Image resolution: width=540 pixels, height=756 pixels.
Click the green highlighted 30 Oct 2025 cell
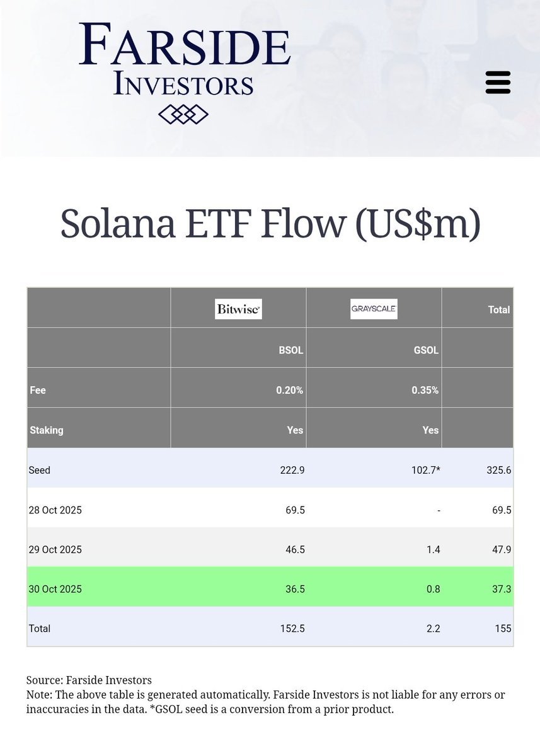coord(55,589)
